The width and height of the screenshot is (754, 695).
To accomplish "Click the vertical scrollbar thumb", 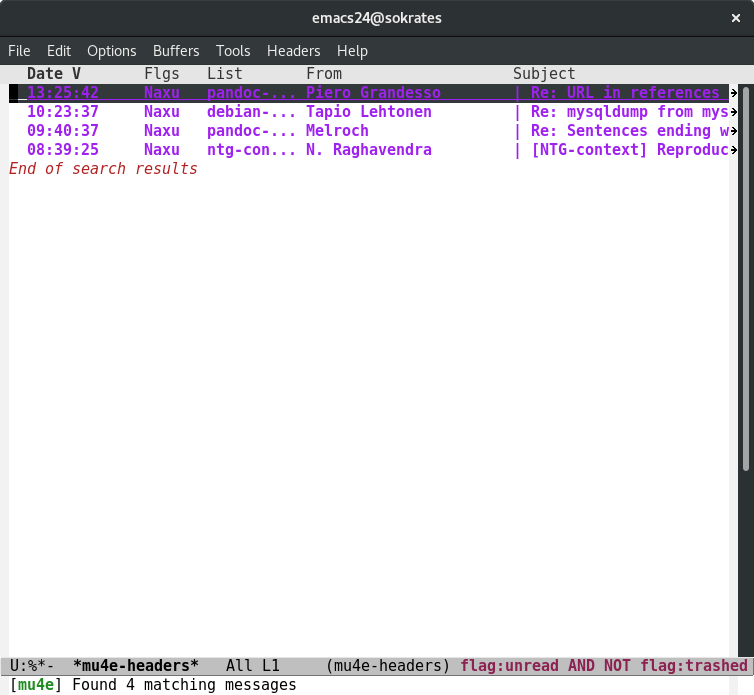I will [x=746, y=278].
